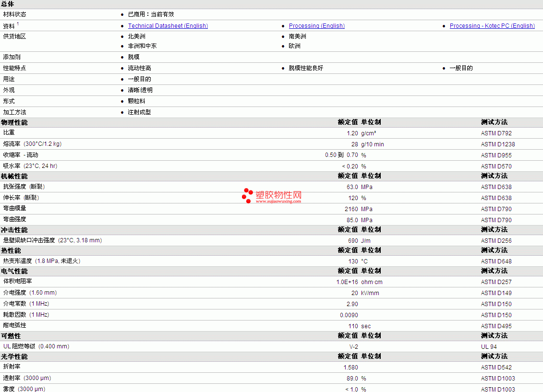Click the ASTM D495 test method
The width and height of the screenshot is (543, 392).
(496, 326)
